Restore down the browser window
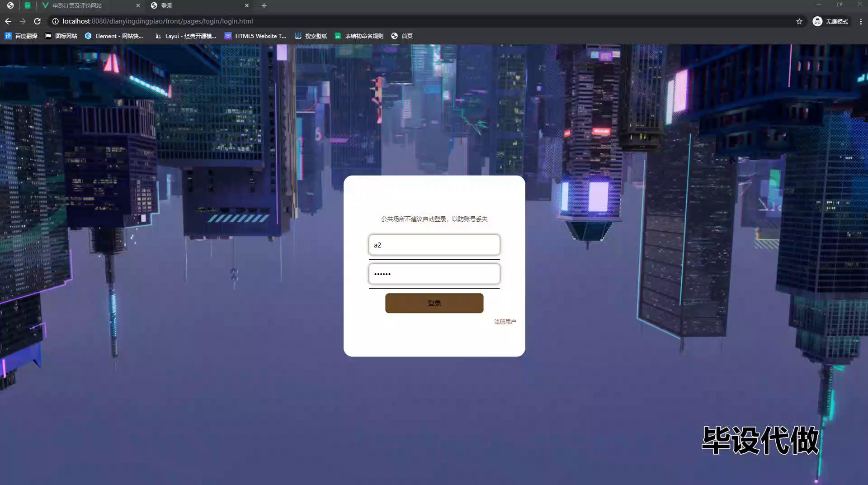Screen dimensions: 868x485 pos(839,5)
